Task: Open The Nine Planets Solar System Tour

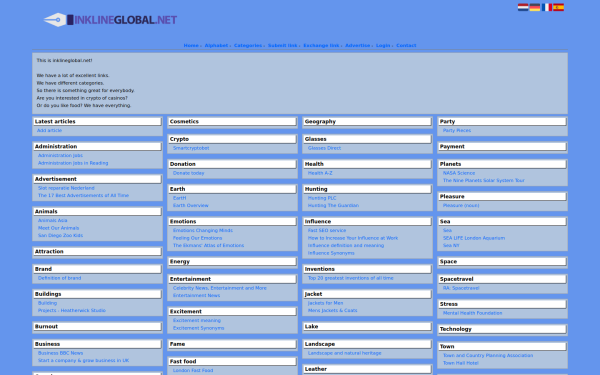Action: tap(484, 181)
